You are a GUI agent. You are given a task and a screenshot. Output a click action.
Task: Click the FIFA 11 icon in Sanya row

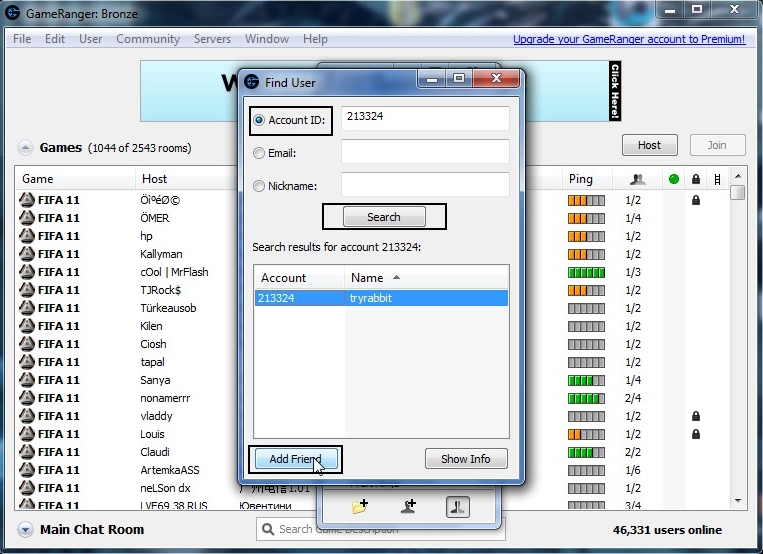pyautogui.click(x=27, y=380)
